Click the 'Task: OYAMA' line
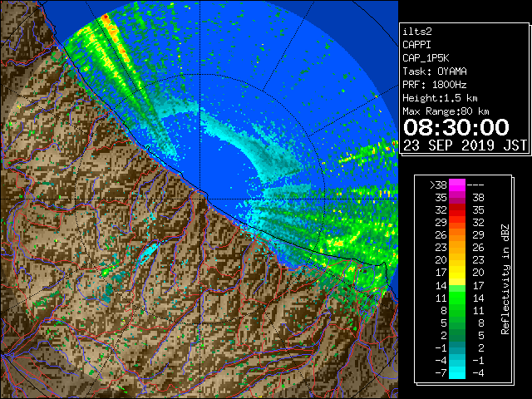532x399 pixels. point(435,71)
